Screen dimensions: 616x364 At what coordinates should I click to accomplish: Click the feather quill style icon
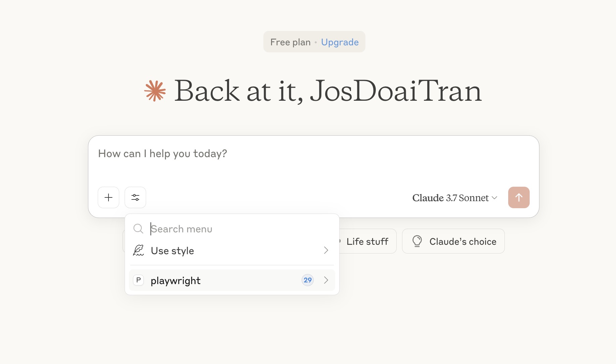tap(138, 251)
